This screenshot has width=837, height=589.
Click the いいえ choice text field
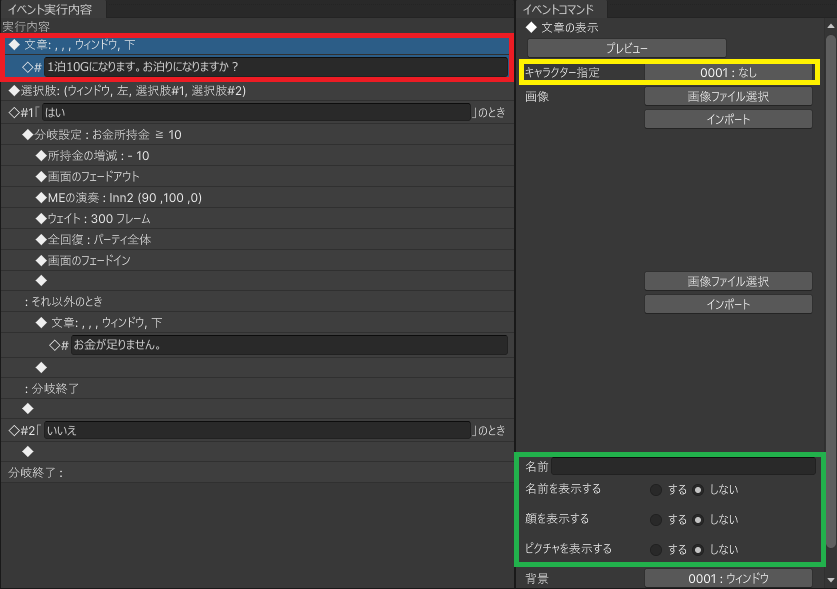point(256,430)
